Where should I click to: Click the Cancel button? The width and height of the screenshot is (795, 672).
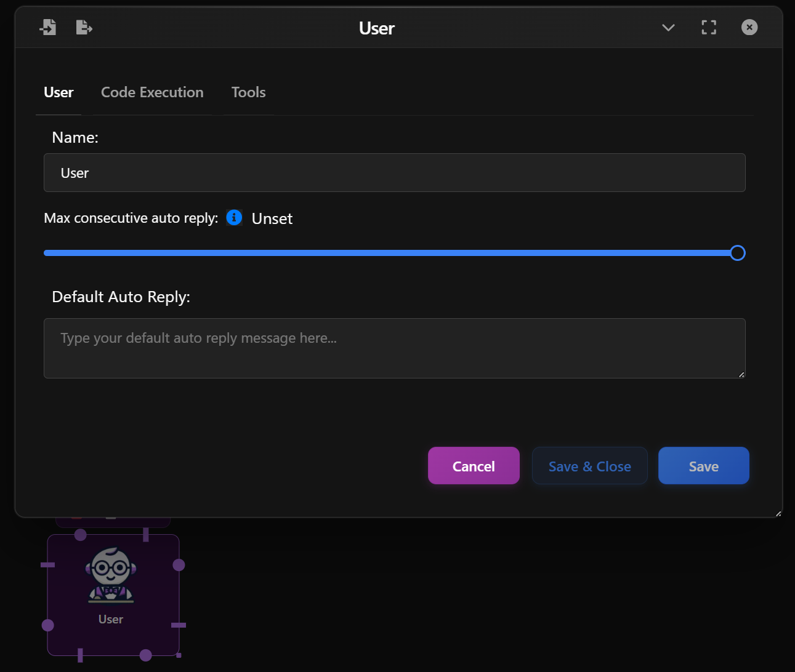[x=474, y=466]
